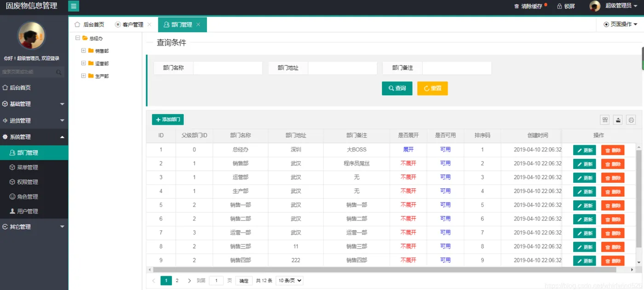Image resolution: width=644 pixels, height=290 pixels.
Task: Click the 排序码 column header
Action: (483, 135)
